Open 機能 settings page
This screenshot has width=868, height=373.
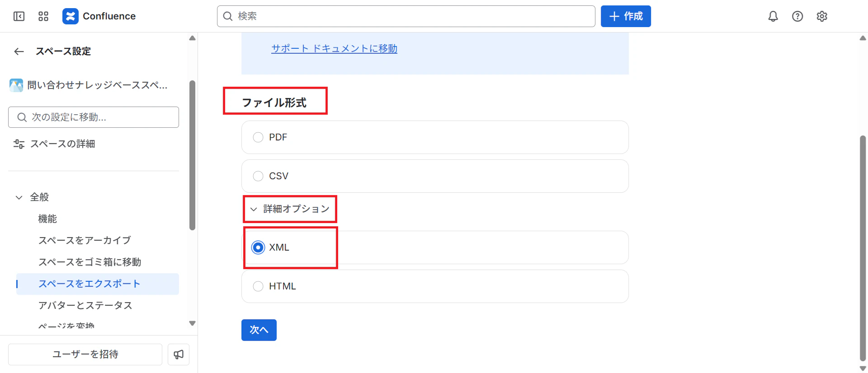click(47, 219)
